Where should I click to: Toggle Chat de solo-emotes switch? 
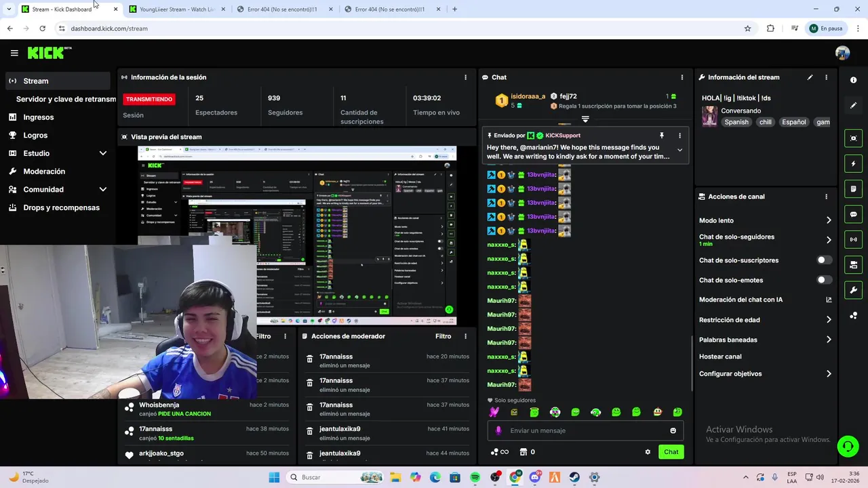tap(824, 280)
